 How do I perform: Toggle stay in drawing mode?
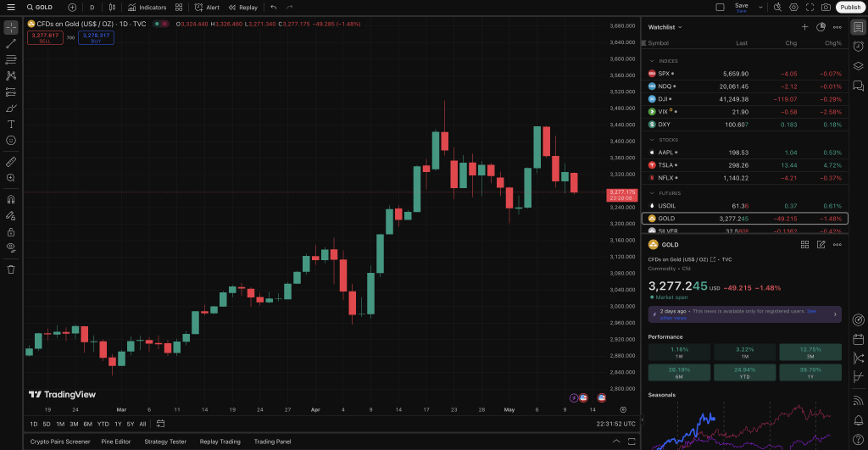(x=11, y=215)
